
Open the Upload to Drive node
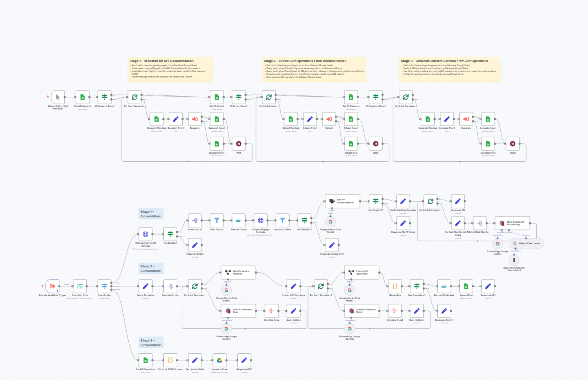219,360
